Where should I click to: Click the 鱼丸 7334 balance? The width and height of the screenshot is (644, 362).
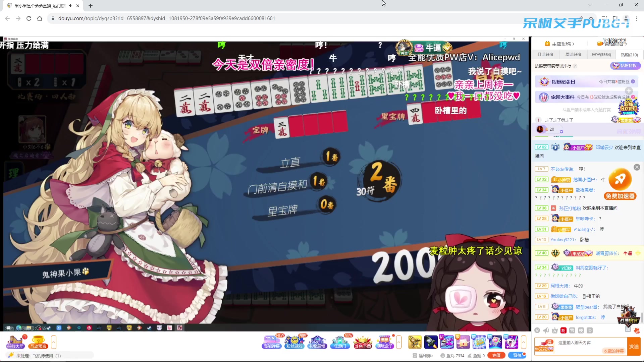(x=452, y=356)
